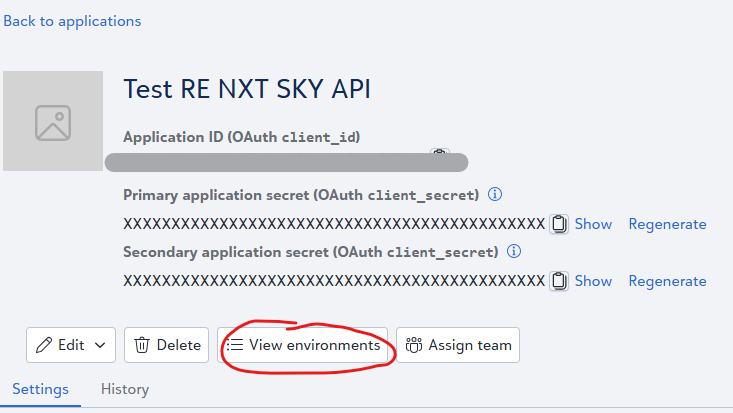The width and height of the screenshot is (733, 413).
Task: Regenerate the primary application secret
Action: [x=667, y=224]
